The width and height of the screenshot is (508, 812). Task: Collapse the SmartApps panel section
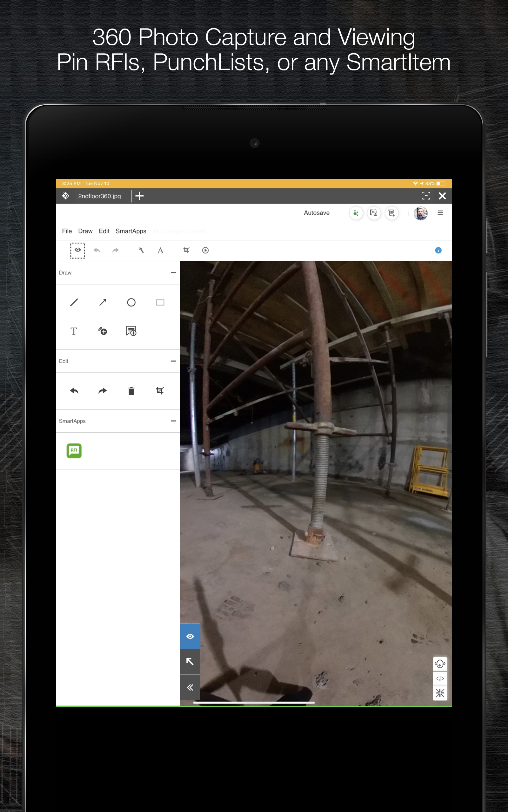(x=173, y=421)
